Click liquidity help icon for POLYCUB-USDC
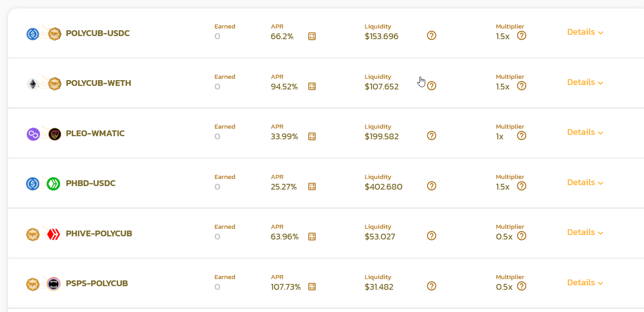Screen dimensions: 644x312 (431, 36)
